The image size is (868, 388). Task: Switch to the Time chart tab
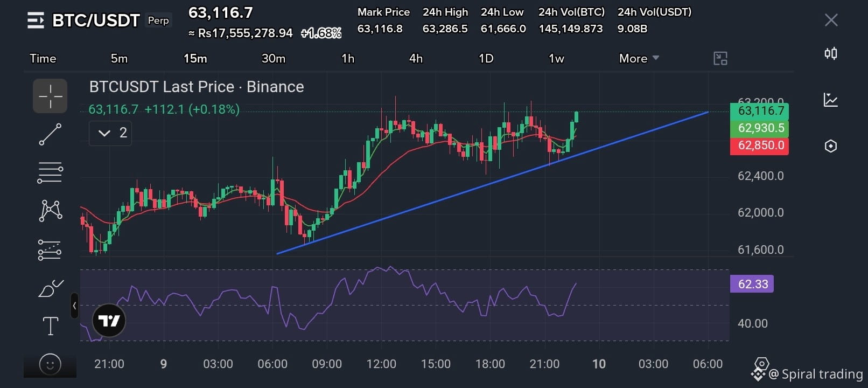(x=43, y=58)
